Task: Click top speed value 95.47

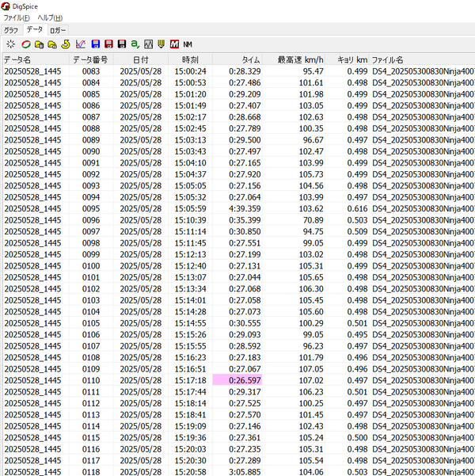Action: pyautogui.click(x=313, y=71)
